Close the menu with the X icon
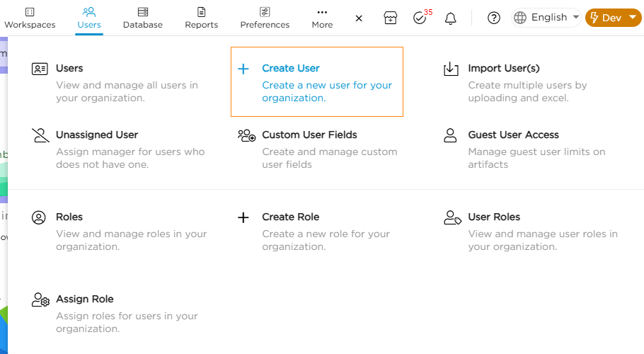The width and height of the screenshot is (644, 354). pos(359,18)
